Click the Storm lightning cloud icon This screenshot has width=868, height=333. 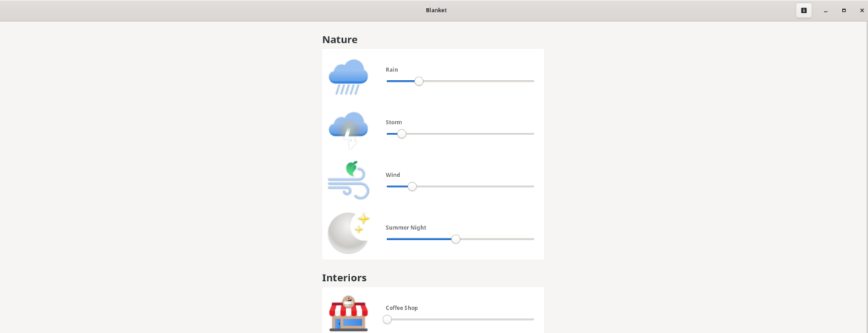point(349,130)
